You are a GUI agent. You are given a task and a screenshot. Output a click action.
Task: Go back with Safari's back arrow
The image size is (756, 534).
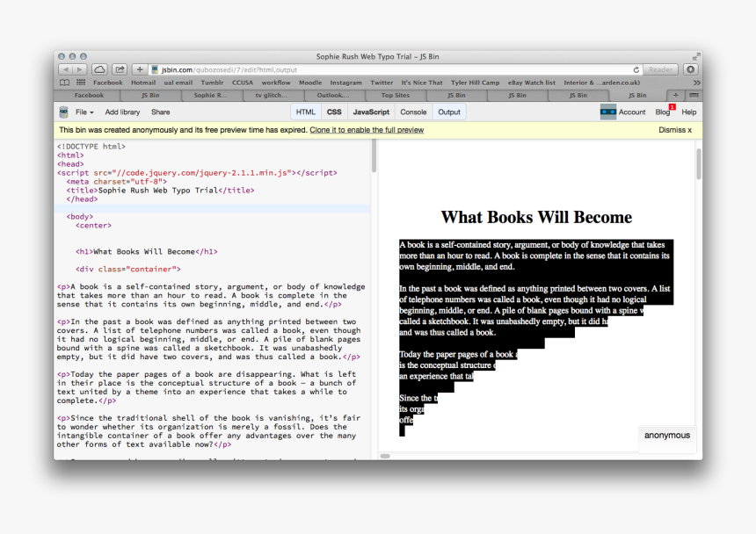point(66,69)
